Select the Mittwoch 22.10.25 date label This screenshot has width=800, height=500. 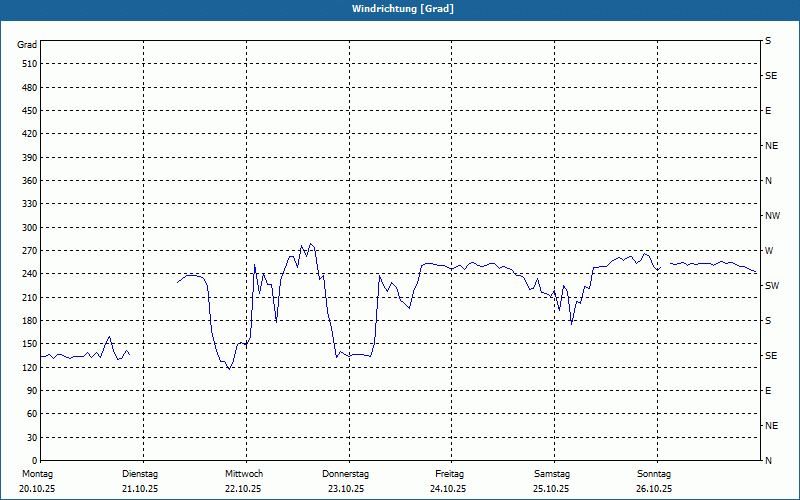[243, 481]
